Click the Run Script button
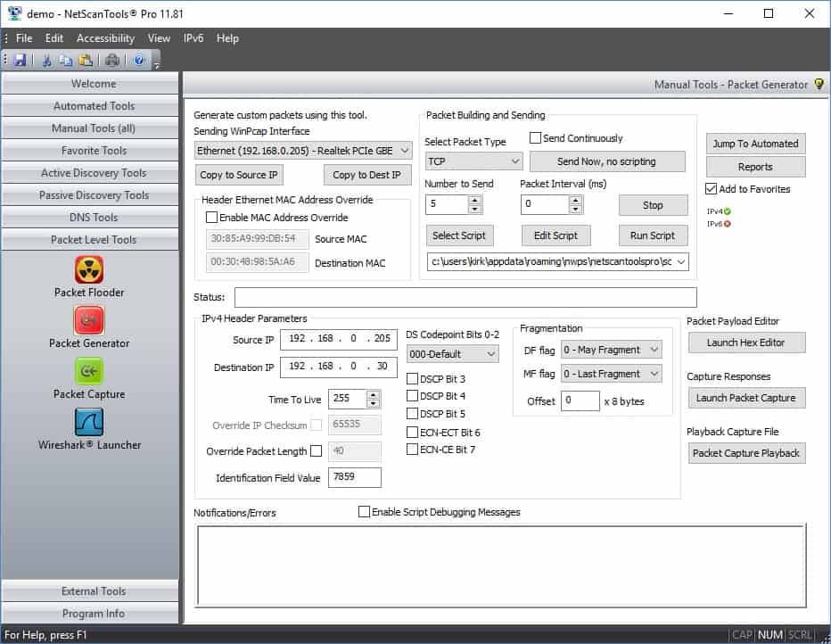The image size is (831, 644). coord(653,235)
